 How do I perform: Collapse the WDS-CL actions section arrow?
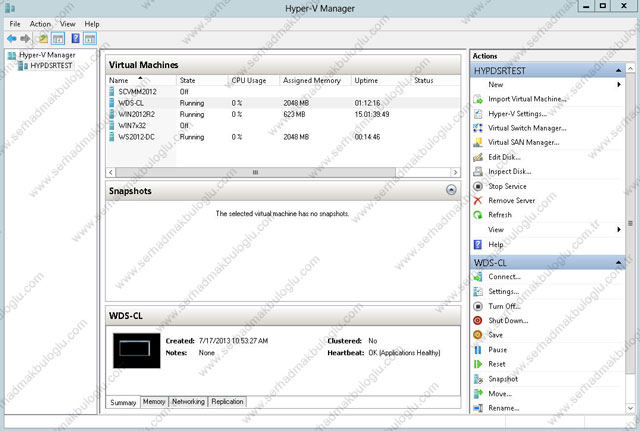coord(618,262)
